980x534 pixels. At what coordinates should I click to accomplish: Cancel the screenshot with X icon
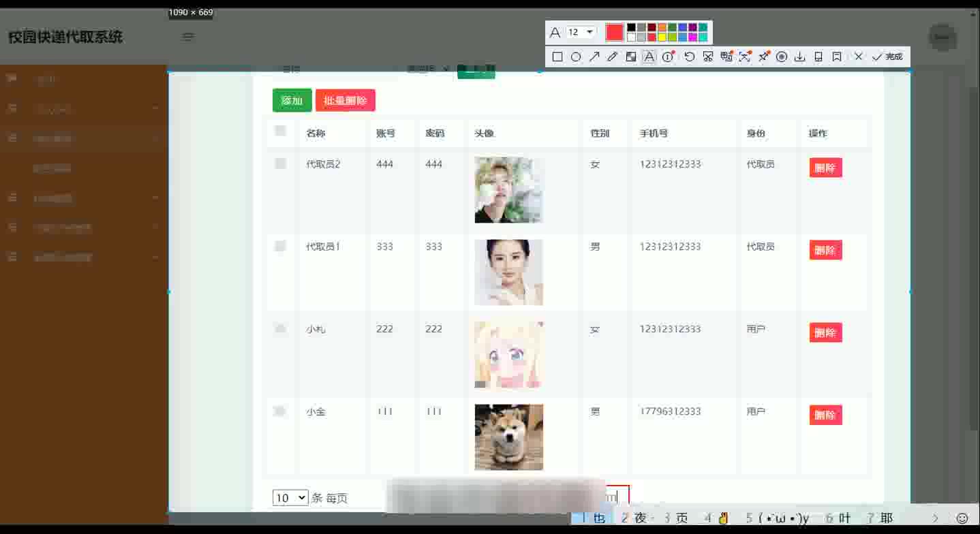tap(858, 57)
